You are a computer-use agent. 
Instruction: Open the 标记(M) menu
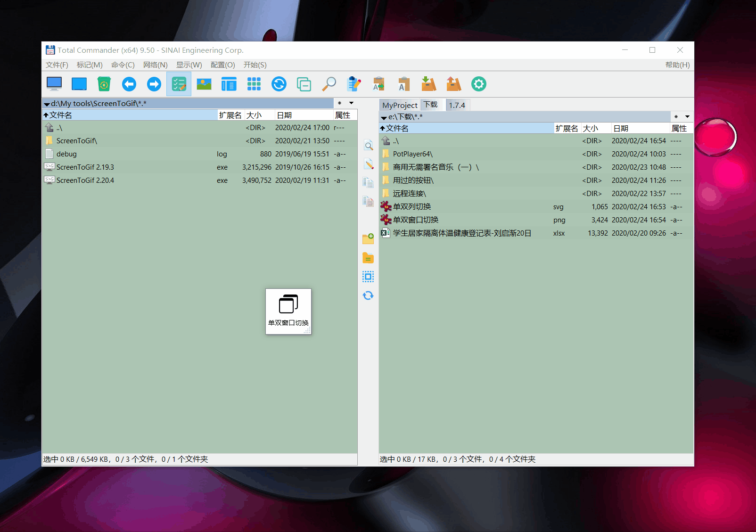[x=90, y=65]
